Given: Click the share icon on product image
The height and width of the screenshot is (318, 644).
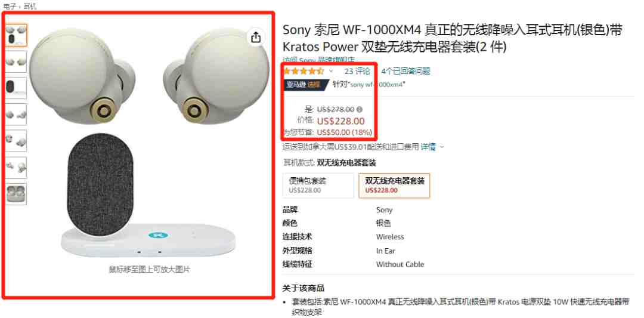Looking at the screenshot, I should [256, 37].
